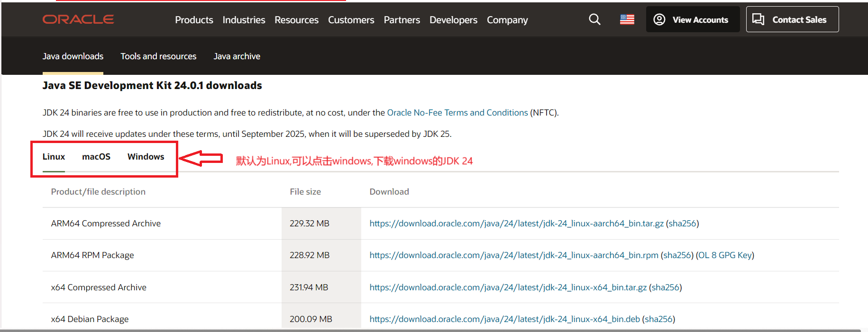Select the Java downloads tab
The height and width of the screenshot is (332, 868).
(73, 56)
